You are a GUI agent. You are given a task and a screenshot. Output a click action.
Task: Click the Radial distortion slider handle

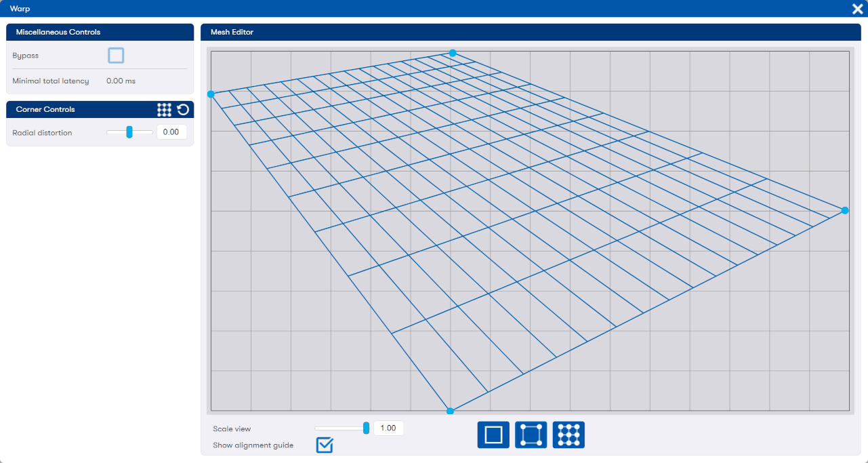[x=129, y=132]
